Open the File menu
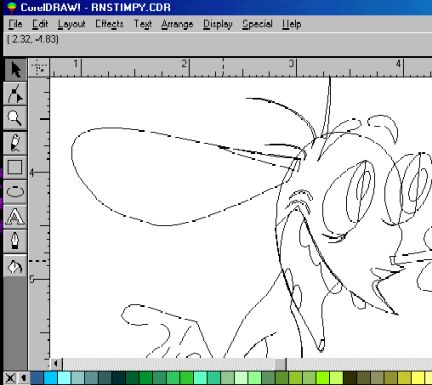 coord(15,24)
